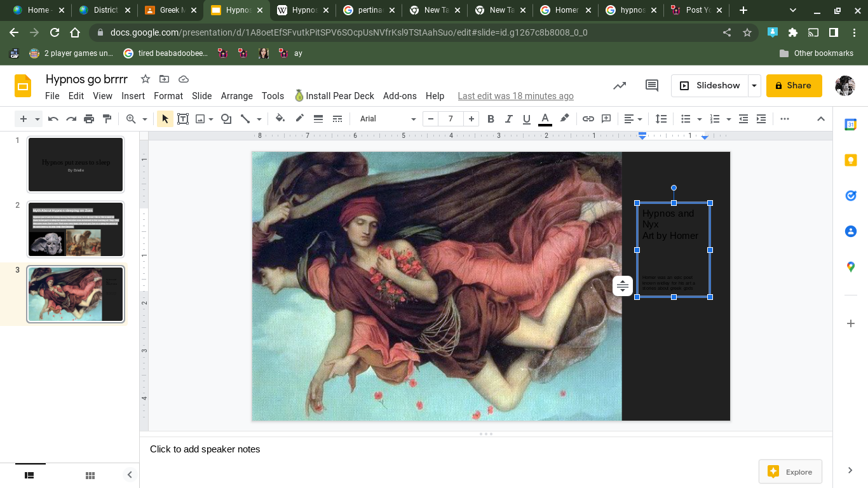Click the Decrease indent icon
This screenshot has width=868, height=488.
tap(743, 119)
